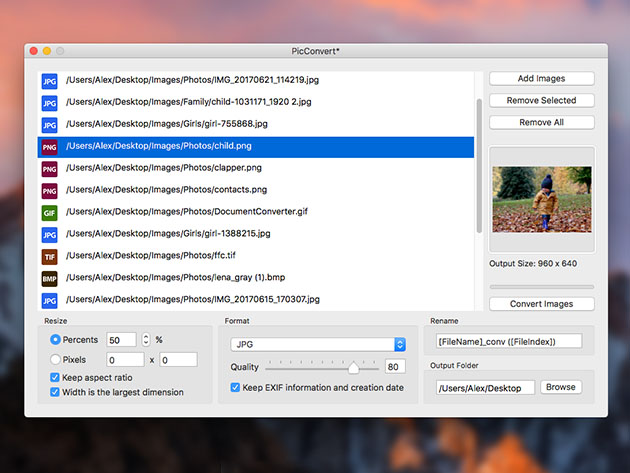Click the child preview thumbnail
Viewport: 630px width, 473px height.
coord(542,199)
